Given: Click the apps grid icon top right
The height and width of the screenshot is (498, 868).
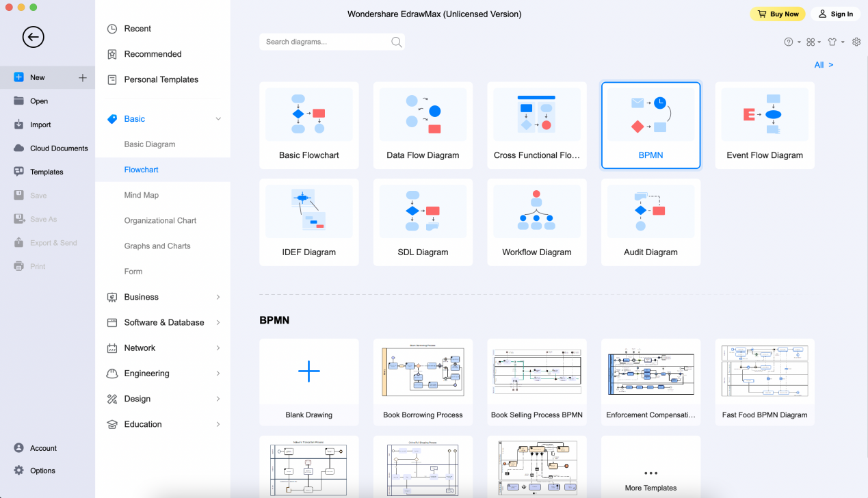Looking at the screenshot, I should tap(811, 42).
